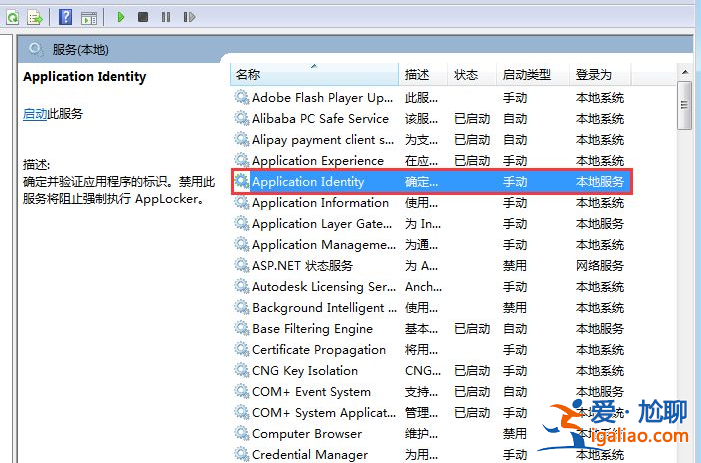Select Application Layer Gate... service name
This screenshot has width=701, height=463.
click(x=322, y=223)
